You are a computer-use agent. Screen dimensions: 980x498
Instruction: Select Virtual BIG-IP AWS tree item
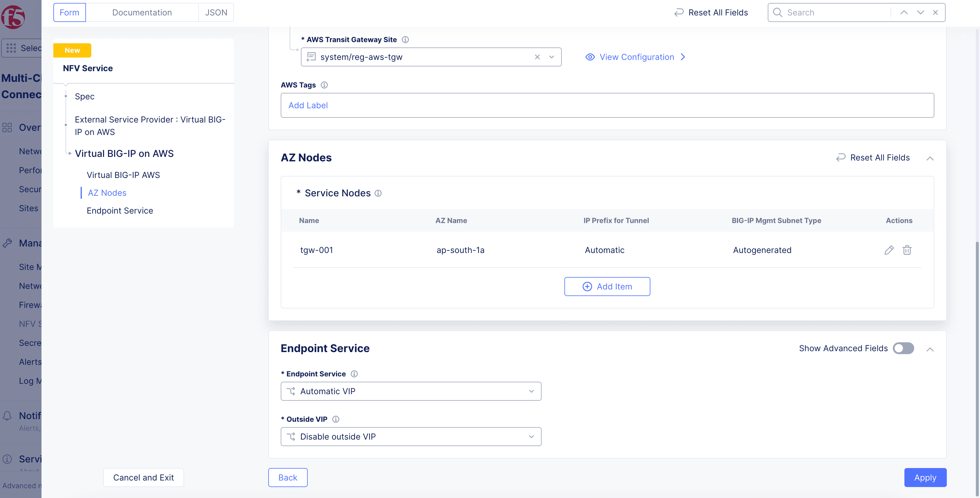click(123, 175)
